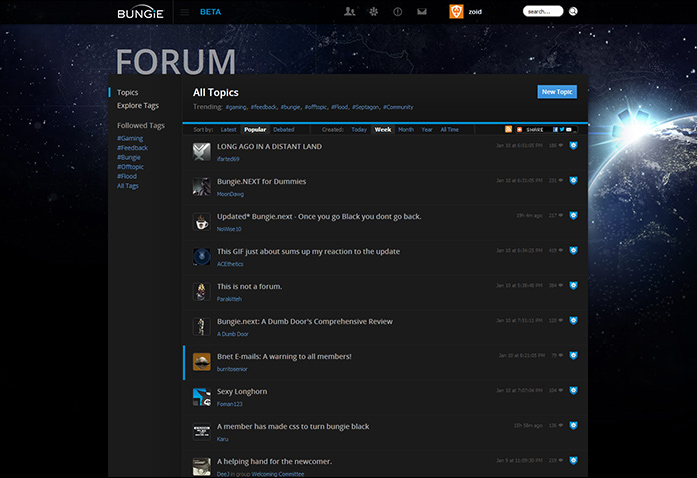Click the search magnifier icon
Image resolution: width=697 pixels, height=478 pixels.
[573, 12]
